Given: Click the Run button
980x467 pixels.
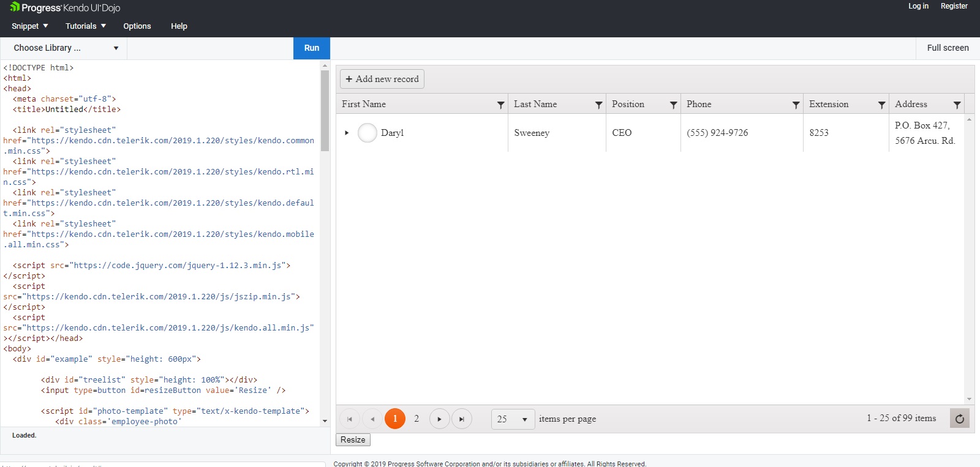Looking at the screenshot, I should point(312,48).
